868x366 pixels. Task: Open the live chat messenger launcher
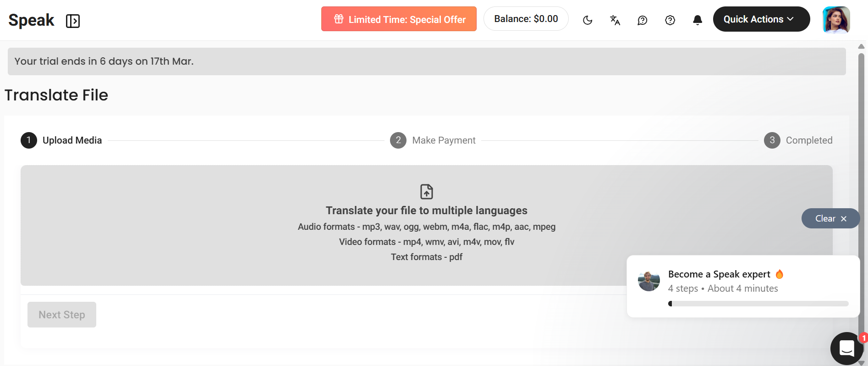click(x=846, y=349)
